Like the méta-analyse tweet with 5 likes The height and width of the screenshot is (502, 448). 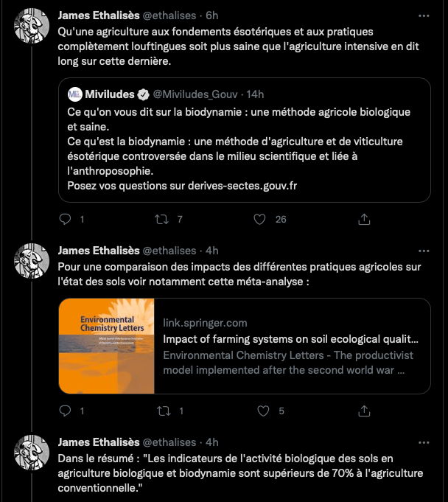tap(259, 411)
